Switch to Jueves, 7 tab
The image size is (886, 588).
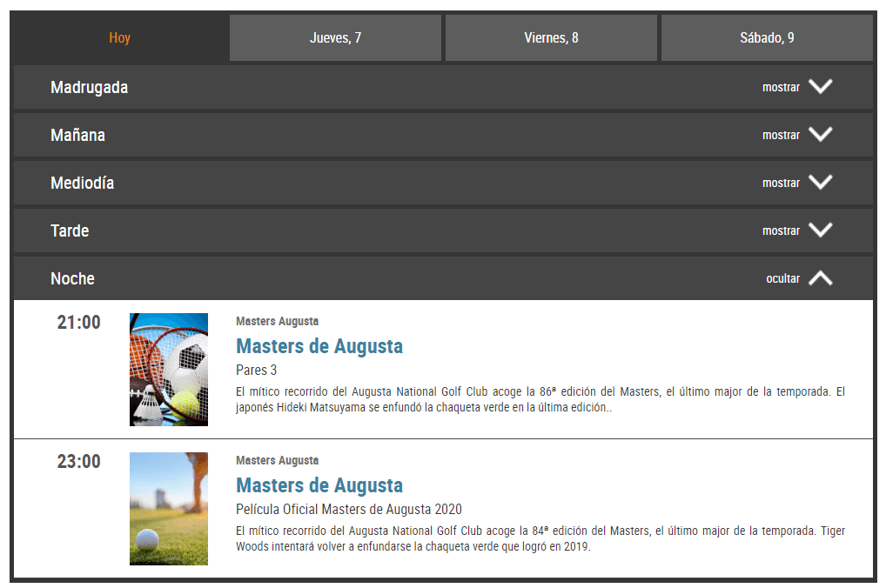[x=335, y=38]
